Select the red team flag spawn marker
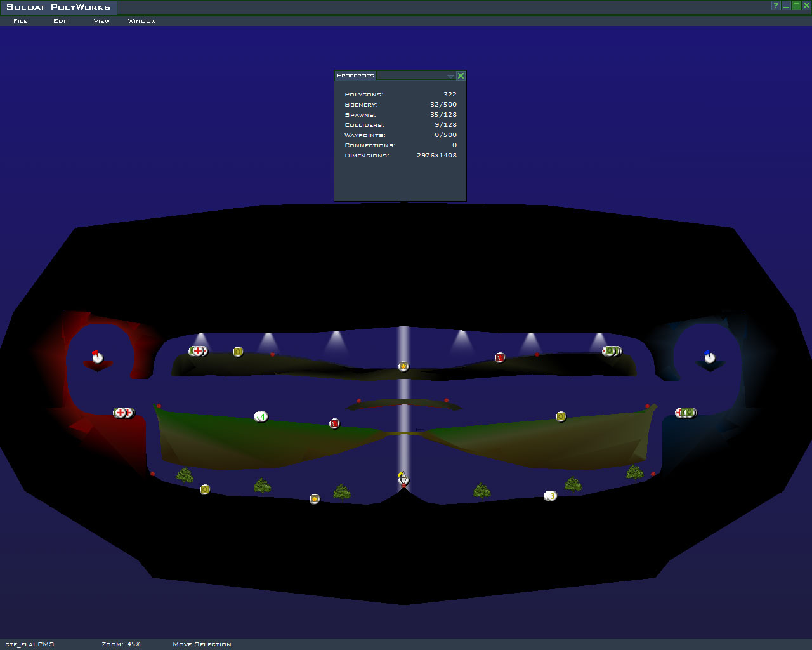This screenshot has height=650, width=812. pyautogui.click(x=97, y=357)
